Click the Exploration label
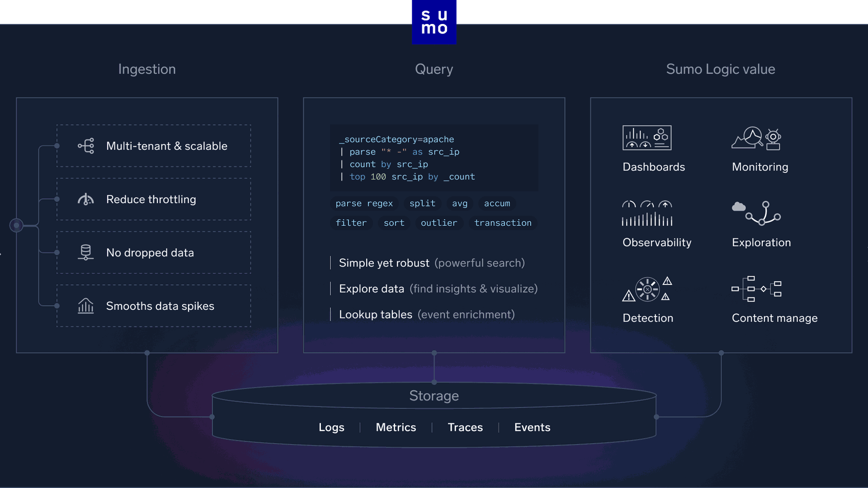Screen dimensions: 868x488 [761, 242]
